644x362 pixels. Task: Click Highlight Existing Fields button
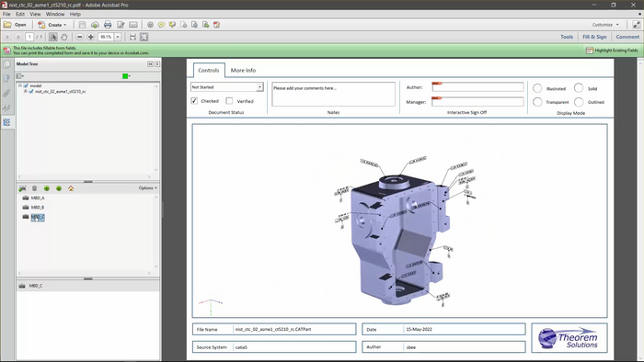[612, 51]
